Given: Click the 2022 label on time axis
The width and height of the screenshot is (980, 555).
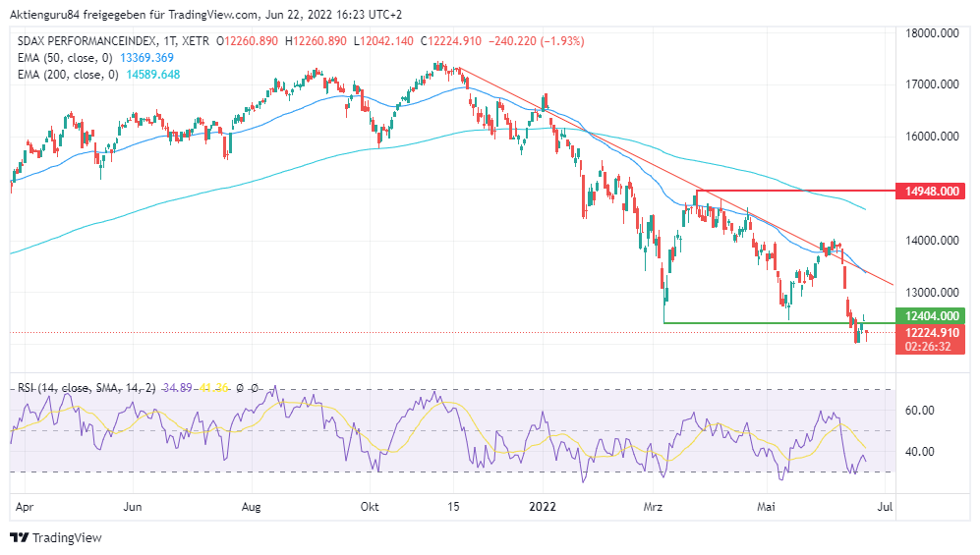Looking at the screenshot, I should coord(542,507).
